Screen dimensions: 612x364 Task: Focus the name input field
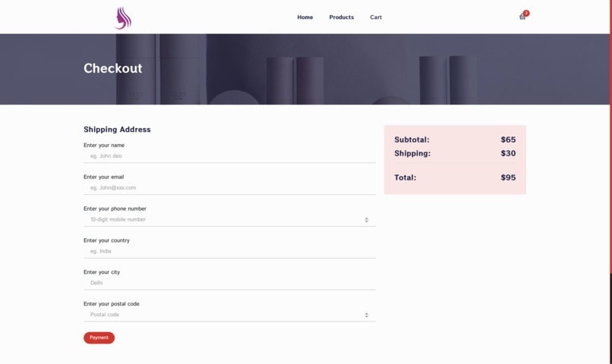(229, 156)
